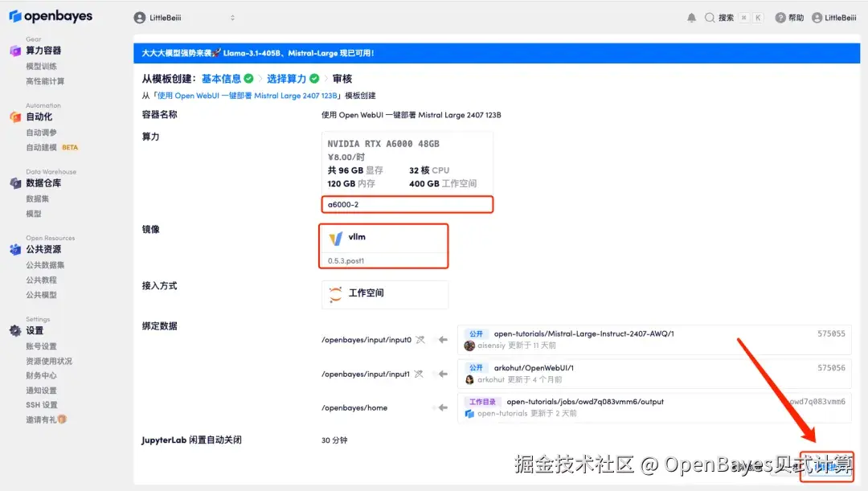The image size is (868, 491).
Task: Unlink the /openbayes/home output binding
Action: tap(432, 407)
